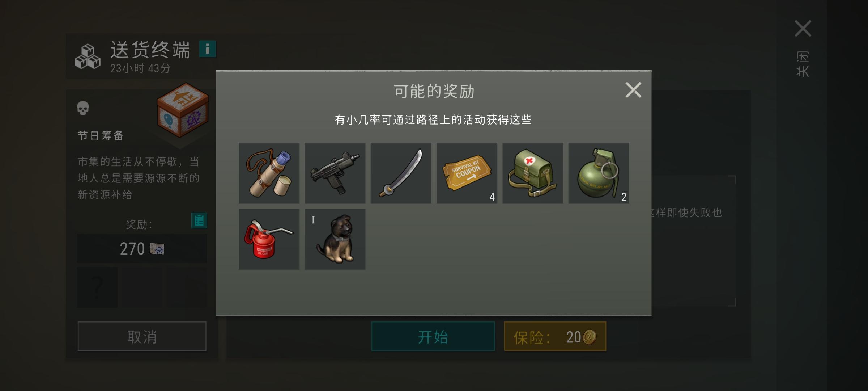Select the Uzi submachine gun reward
The height and width of the screenshot is (391, 868).
click(x=335, y=173)
